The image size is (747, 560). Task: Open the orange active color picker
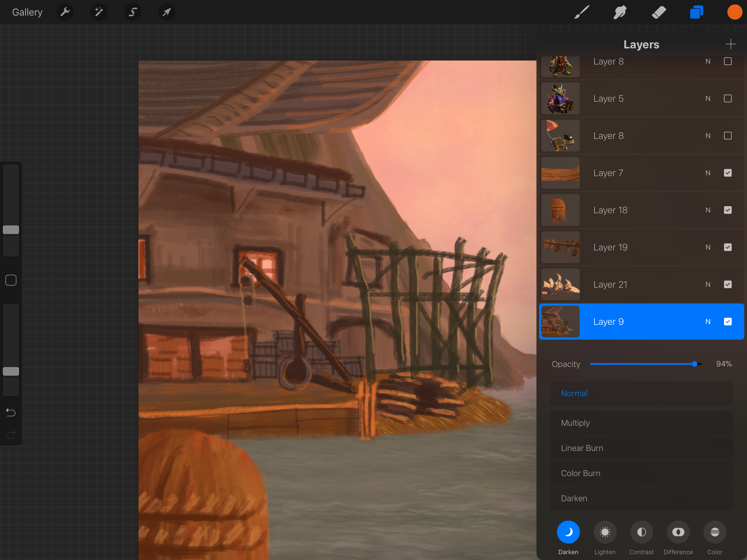point(734,12)
